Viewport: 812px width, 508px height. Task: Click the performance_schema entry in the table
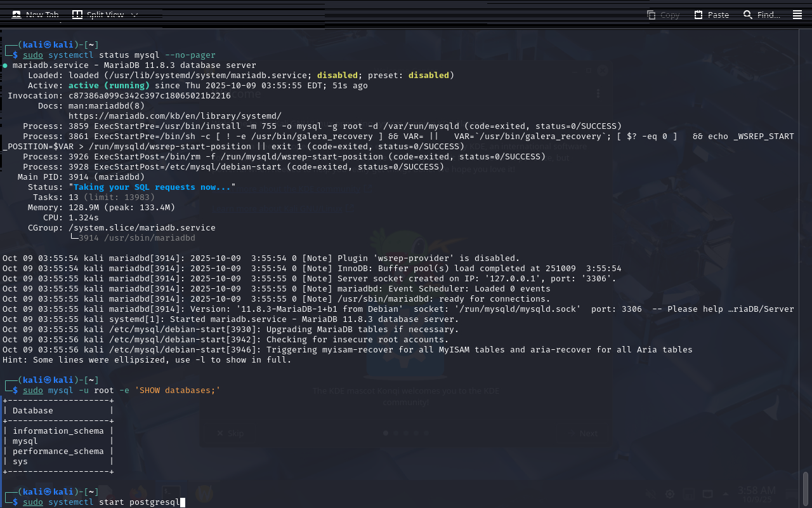point(58,451)
